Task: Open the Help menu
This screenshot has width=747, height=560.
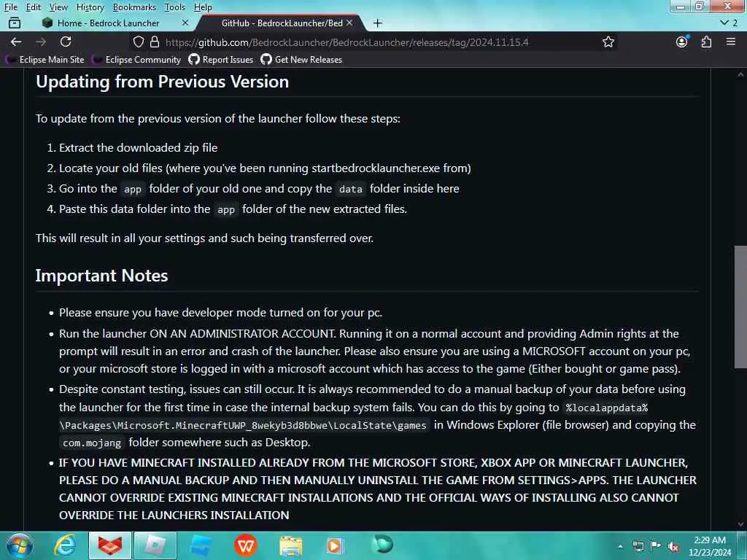Action: 203,7
